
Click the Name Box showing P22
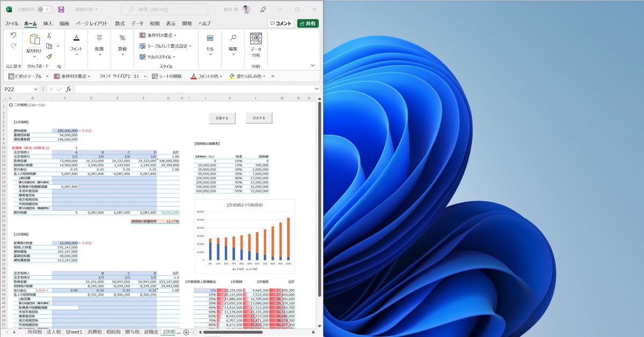pyautogui.click(x=20, y=89)
